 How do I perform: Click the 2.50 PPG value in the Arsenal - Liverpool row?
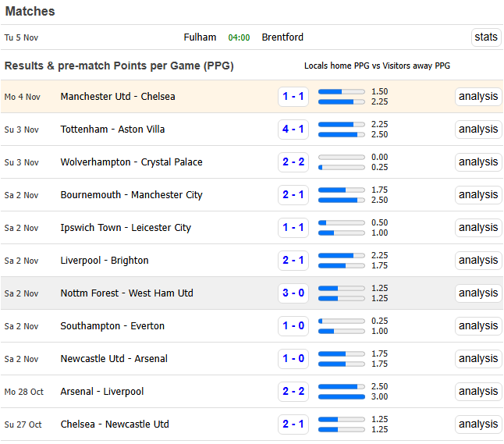(x=380, y=386)
